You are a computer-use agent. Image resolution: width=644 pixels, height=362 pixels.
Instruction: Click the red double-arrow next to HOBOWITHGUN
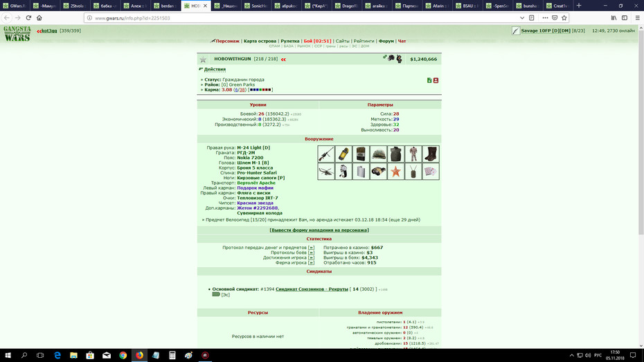[x=283, y=60]
